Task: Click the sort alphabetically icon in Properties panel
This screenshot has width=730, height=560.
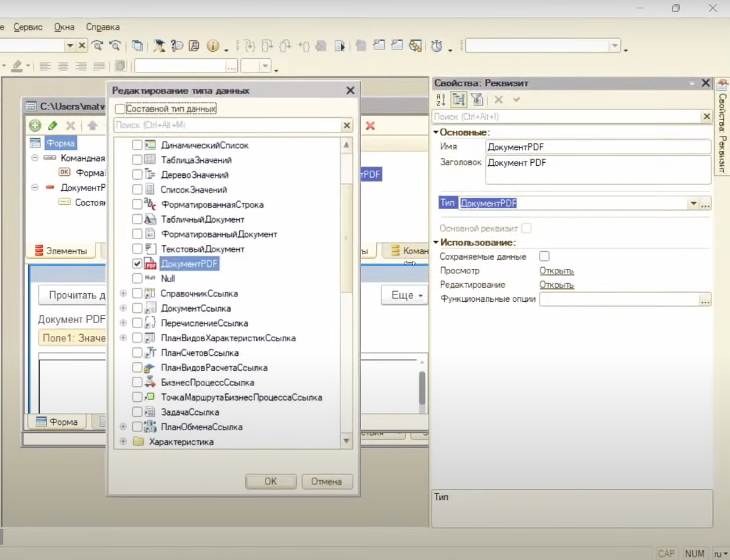Action: (441, 99)
